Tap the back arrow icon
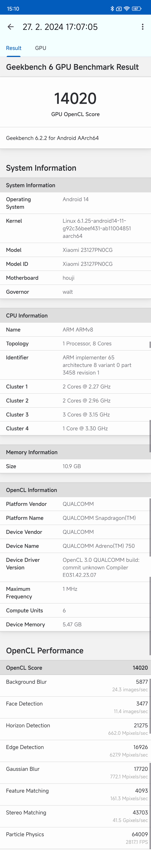Image resolution: width=151 pixels, height=868 pixels. pos(11,27)
